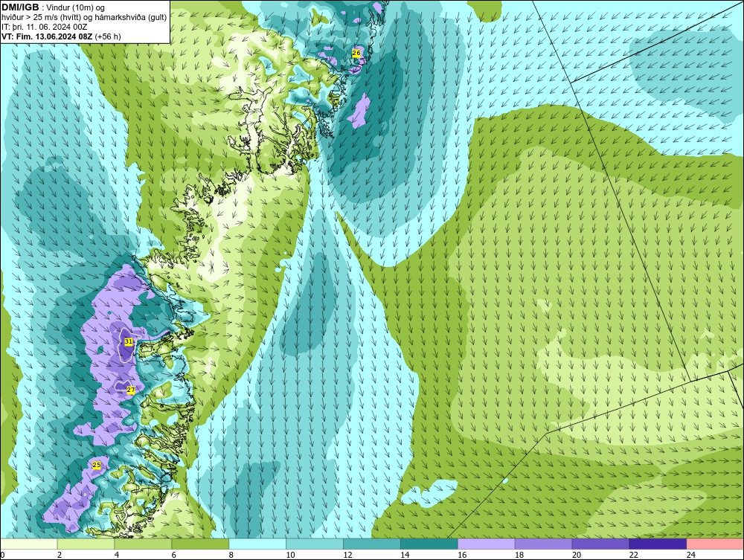Image resolution: width=744 pixels, height=560 pixels.
Task: Click the 6-8 m/s olive legend swatch
Action: pyautogui.click(x=200, y=544)
